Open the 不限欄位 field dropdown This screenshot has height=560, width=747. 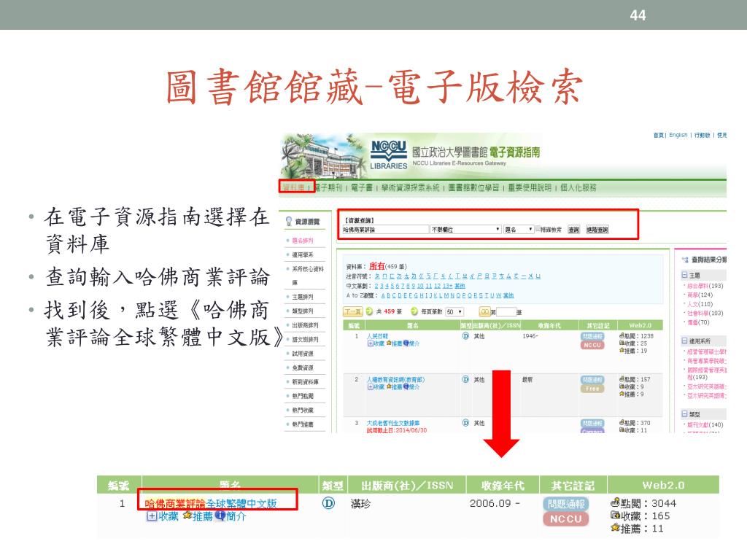[x=465, y=230]
